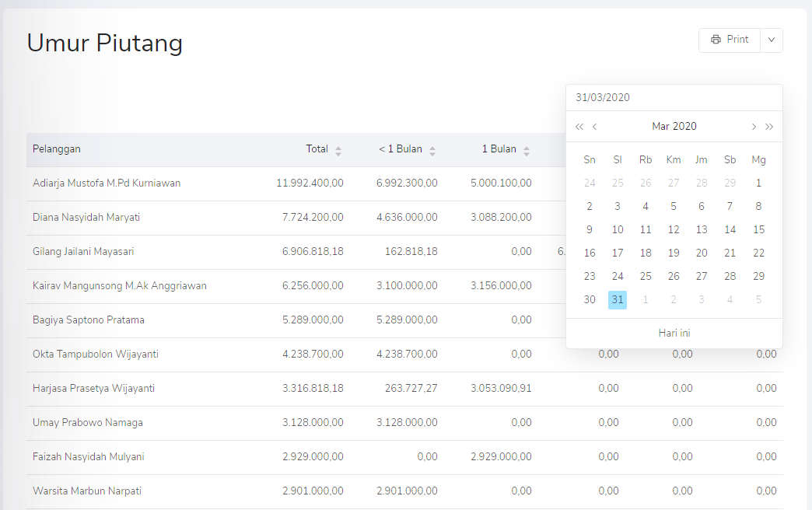
Task: Click the date input field 31/03/2020
Action: (674, 98)
